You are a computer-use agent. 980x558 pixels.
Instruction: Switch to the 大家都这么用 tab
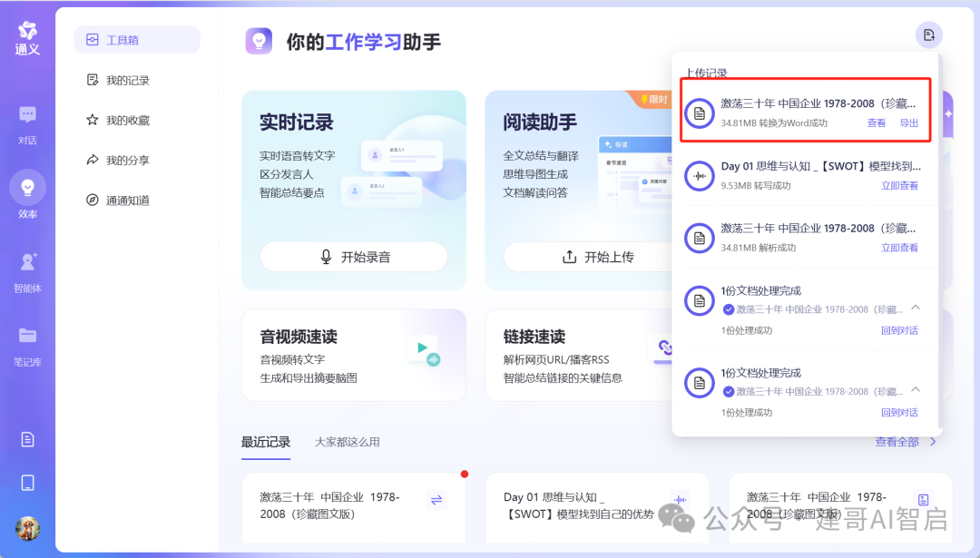346,442
